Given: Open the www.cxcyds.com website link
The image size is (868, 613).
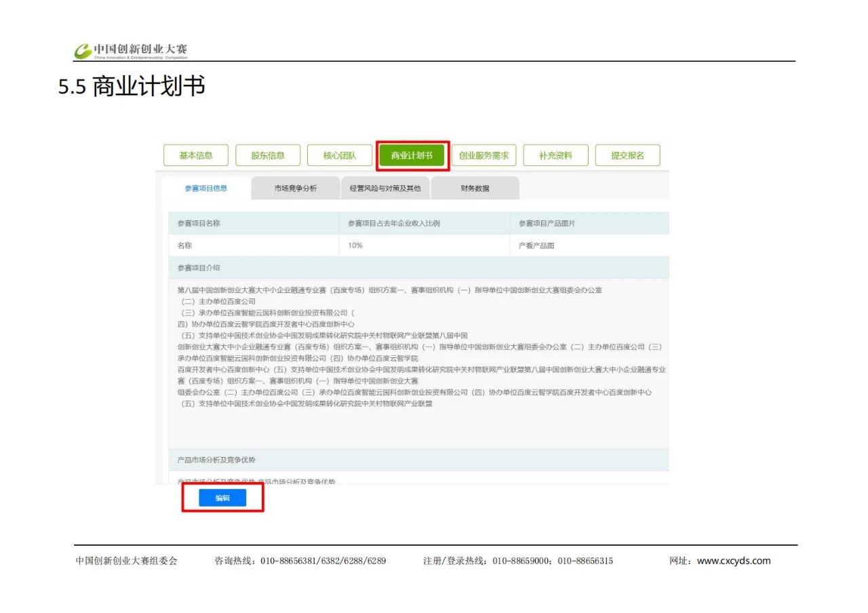Looking at the screenshot, I should [734, 561].
